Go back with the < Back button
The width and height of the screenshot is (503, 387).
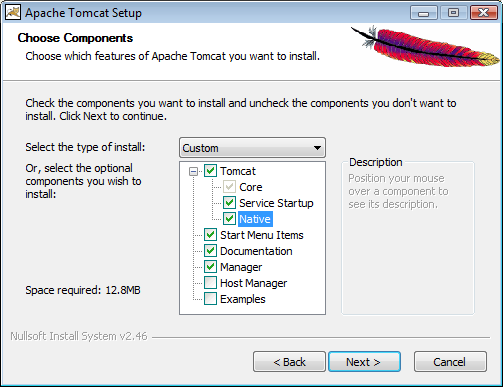tap(289, 362)
